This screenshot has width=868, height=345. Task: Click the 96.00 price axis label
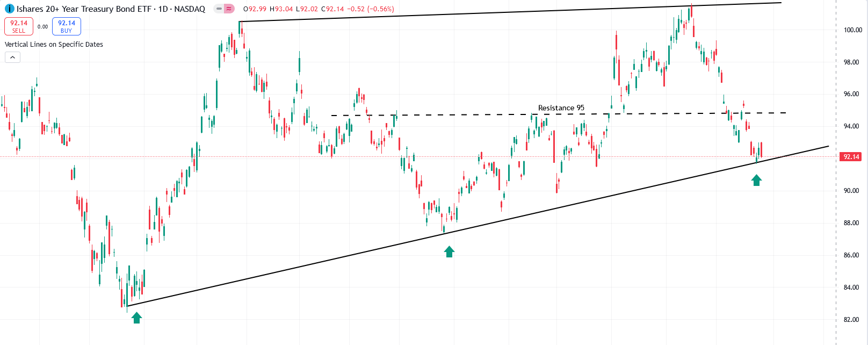tap(851, 94)
